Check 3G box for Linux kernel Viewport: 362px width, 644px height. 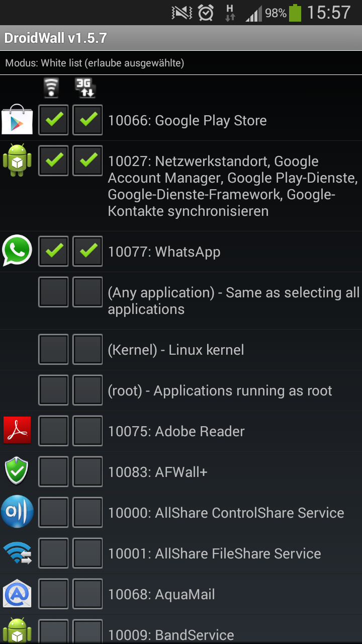pyautogui.click(x=87, y=349)
